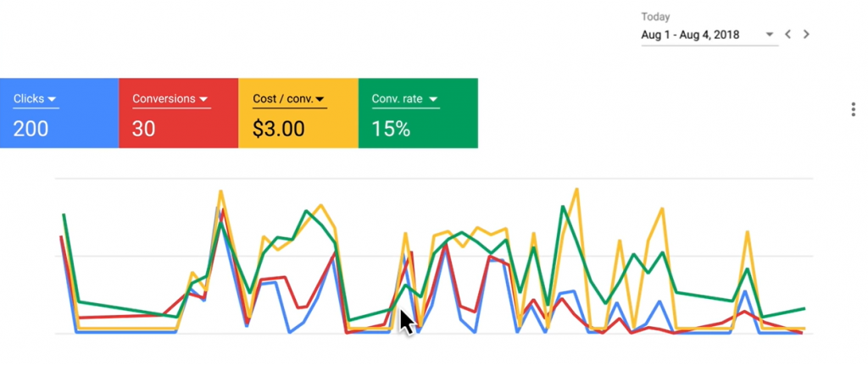Open the Clicks metric label selector
868x365 pixels.
29,99
